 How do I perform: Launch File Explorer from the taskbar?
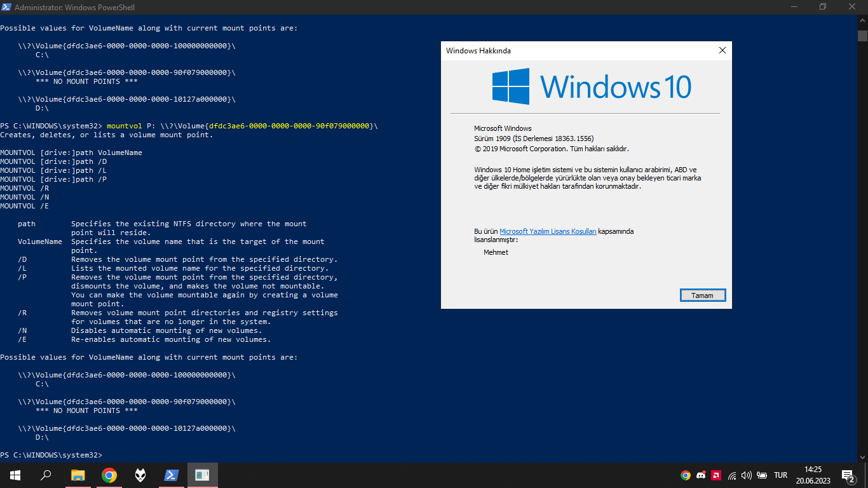click(x=78, y=475)
